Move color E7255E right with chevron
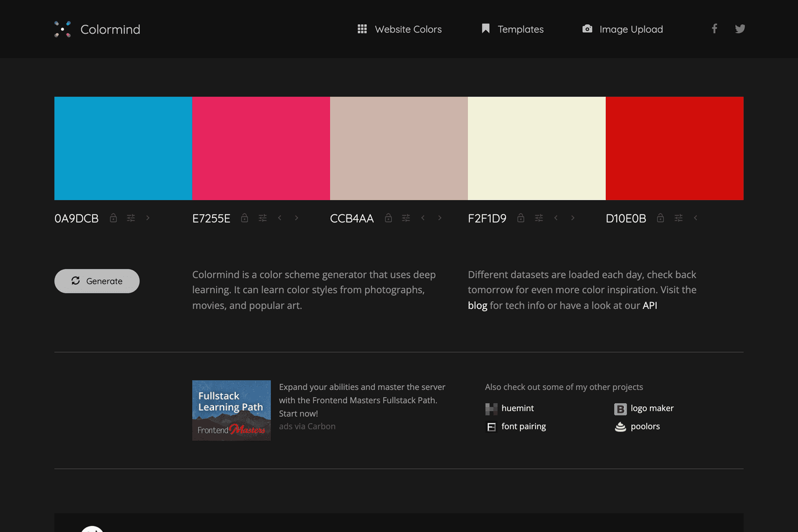 [296, 218]
